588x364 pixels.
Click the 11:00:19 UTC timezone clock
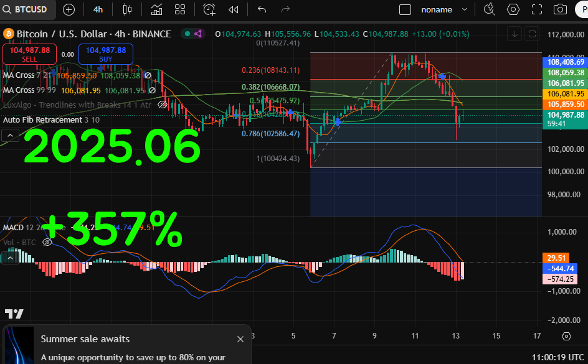tap(558, 357)
